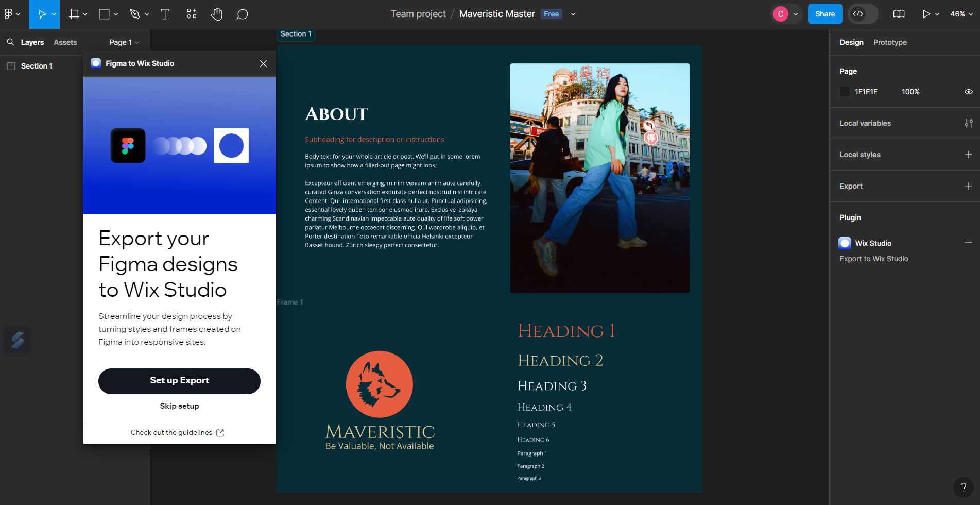Click the Section 1 layer section icon
The image size is (980, 505).
[11, 66]
